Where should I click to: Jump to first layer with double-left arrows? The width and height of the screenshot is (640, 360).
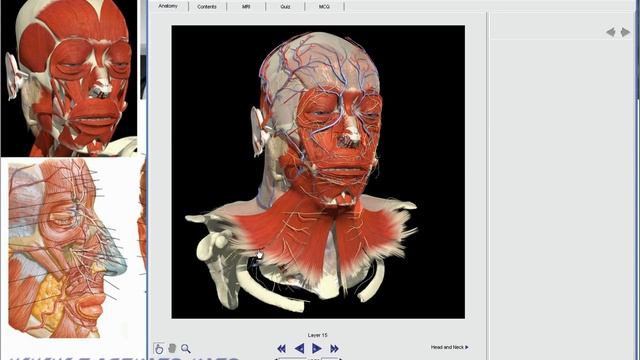[281, 349]
